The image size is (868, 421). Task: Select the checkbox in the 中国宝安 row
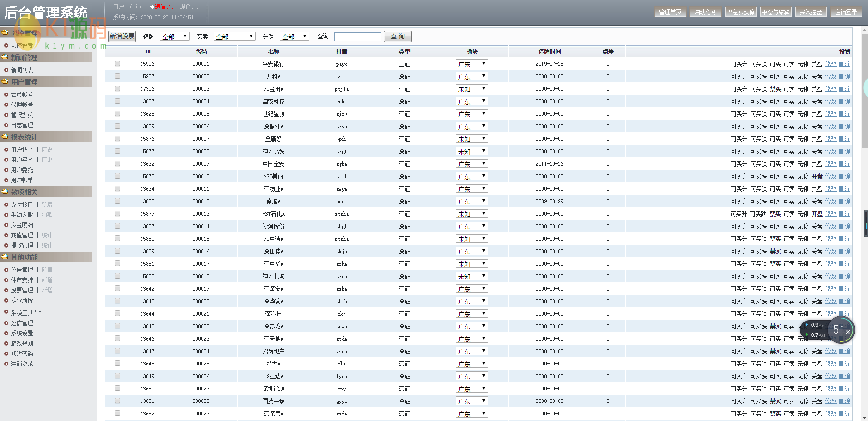pos(117,164)
